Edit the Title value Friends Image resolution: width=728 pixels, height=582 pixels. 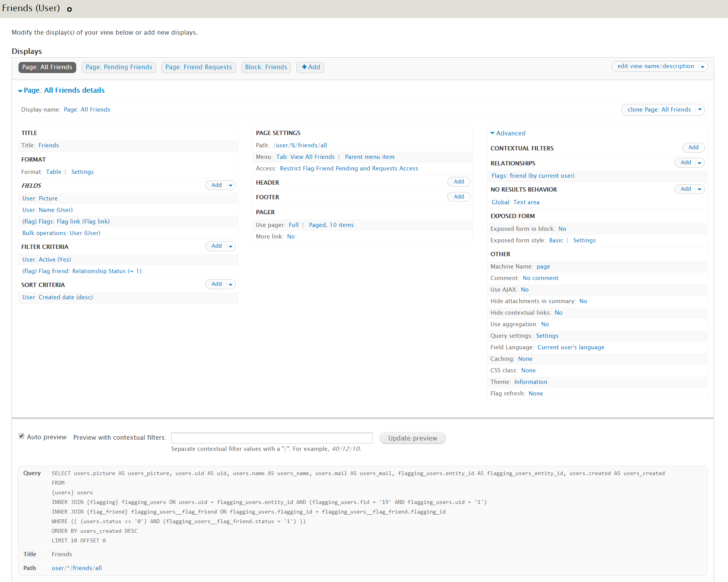pos(49,145)
